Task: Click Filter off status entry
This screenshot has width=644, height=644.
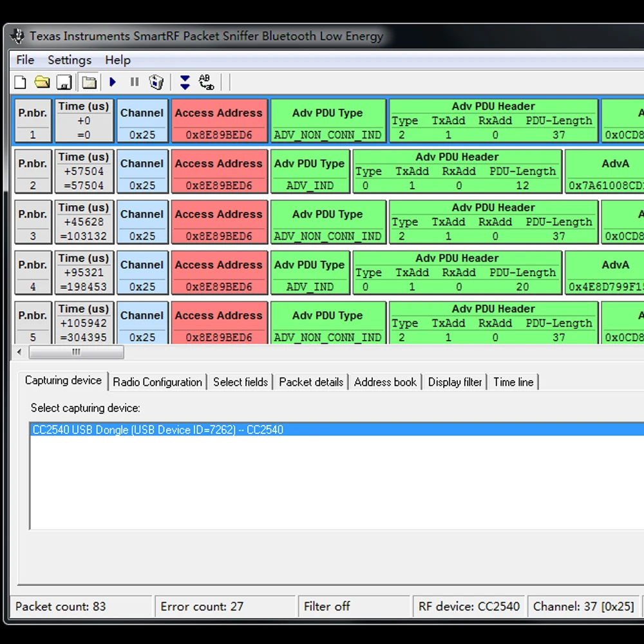Action: [354, 606]
